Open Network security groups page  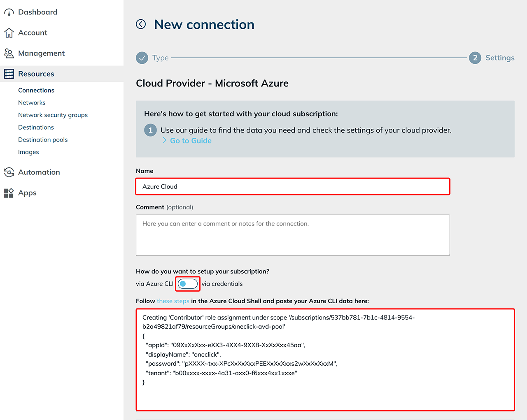[53, 115]
